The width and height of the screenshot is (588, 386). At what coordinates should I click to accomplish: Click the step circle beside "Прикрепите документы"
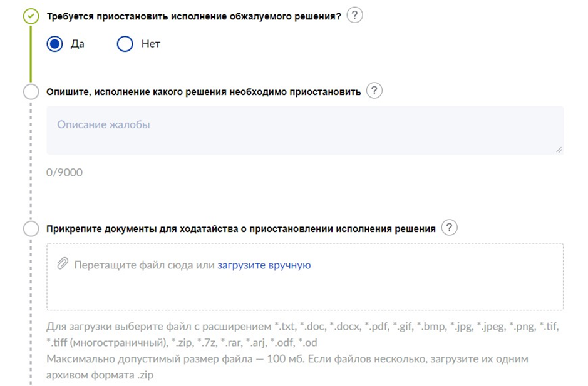(31, 229)
